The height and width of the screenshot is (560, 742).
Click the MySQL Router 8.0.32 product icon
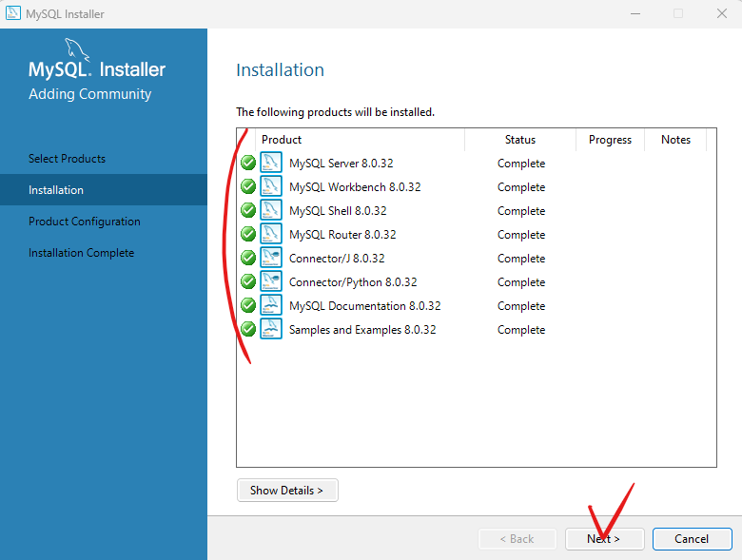271,234
